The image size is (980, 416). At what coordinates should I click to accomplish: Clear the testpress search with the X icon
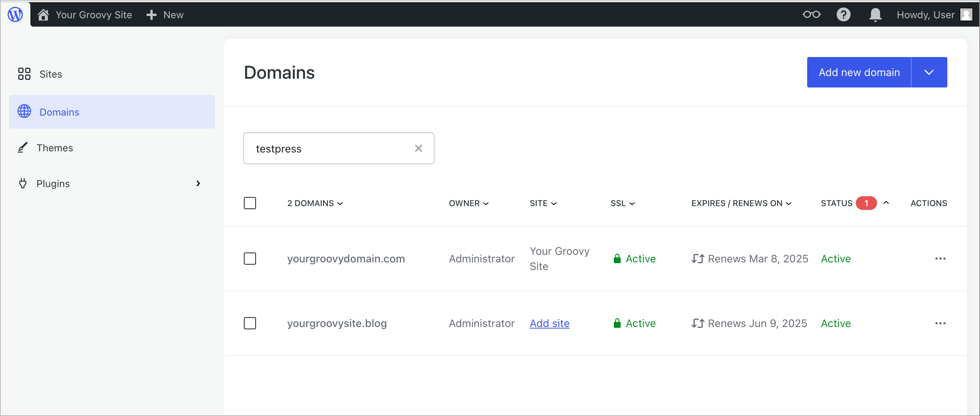click(419, 148)
